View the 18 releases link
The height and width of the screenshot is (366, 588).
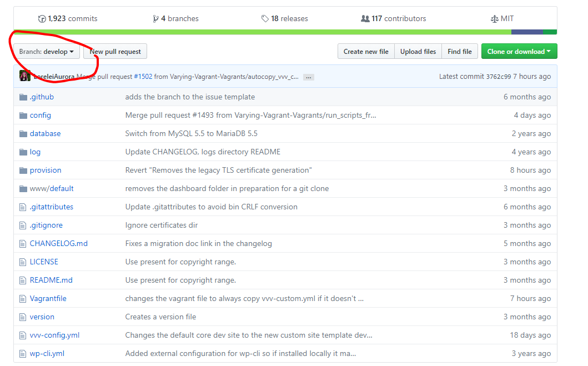click(285, 19)
